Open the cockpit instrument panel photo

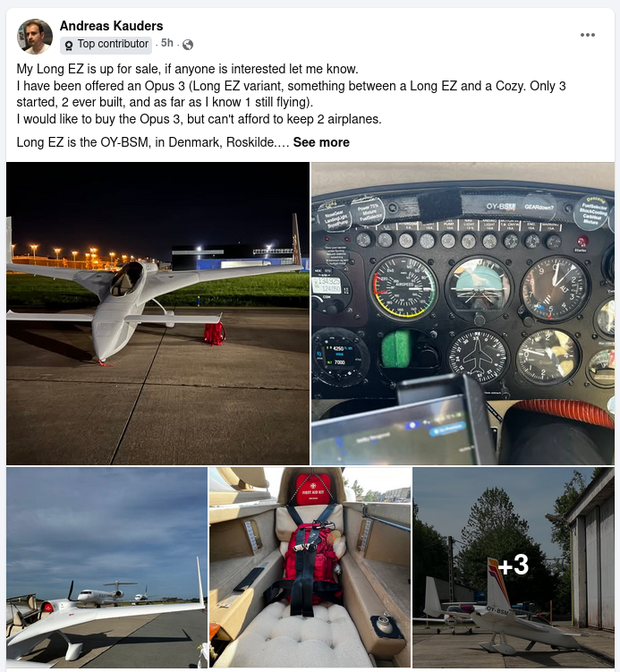coord(463,313)
